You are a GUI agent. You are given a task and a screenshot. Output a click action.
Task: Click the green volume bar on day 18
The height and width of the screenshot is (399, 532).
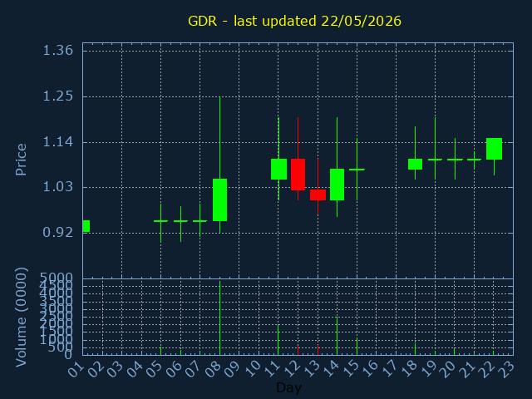(x=415, y=349)
